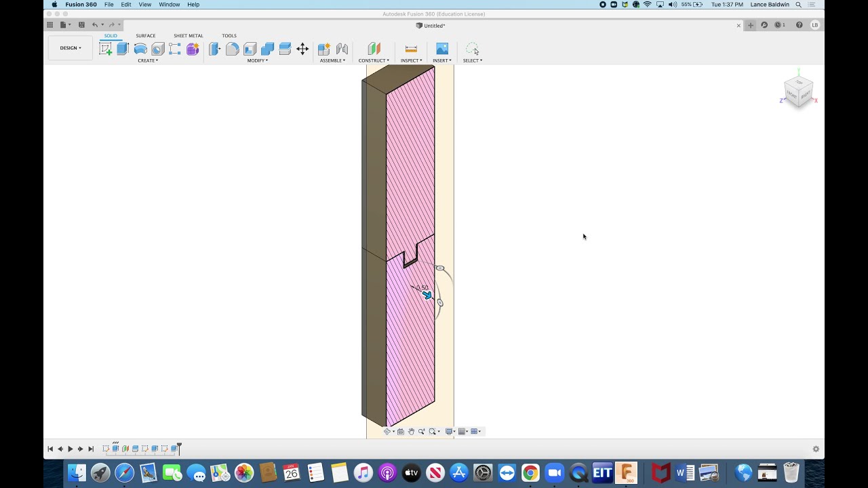
Task: Open Finder from the Dock
Action: pos(77,472)
